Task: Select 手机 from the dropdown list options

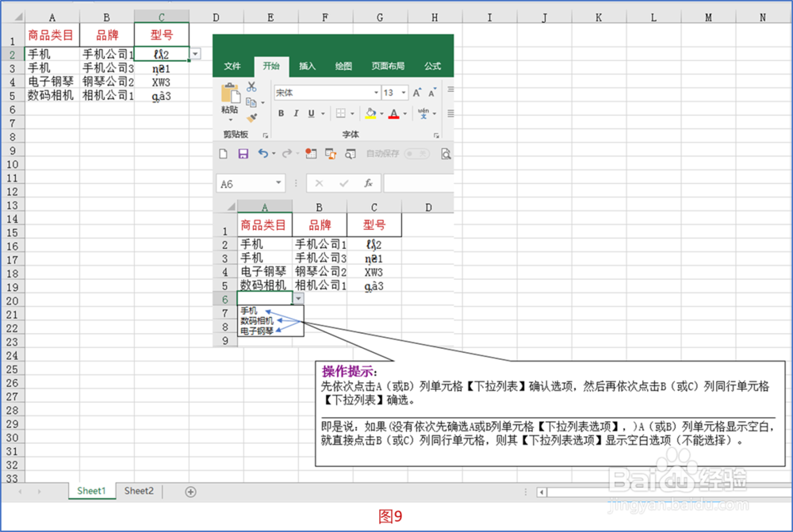Action: [248, 312]
